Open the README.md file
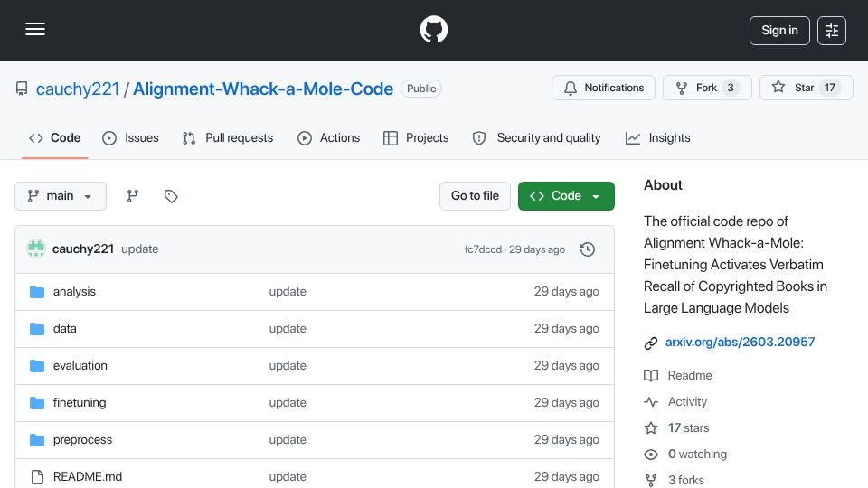Viewport: 868px width, 488px height. click(x=88, y=477)
